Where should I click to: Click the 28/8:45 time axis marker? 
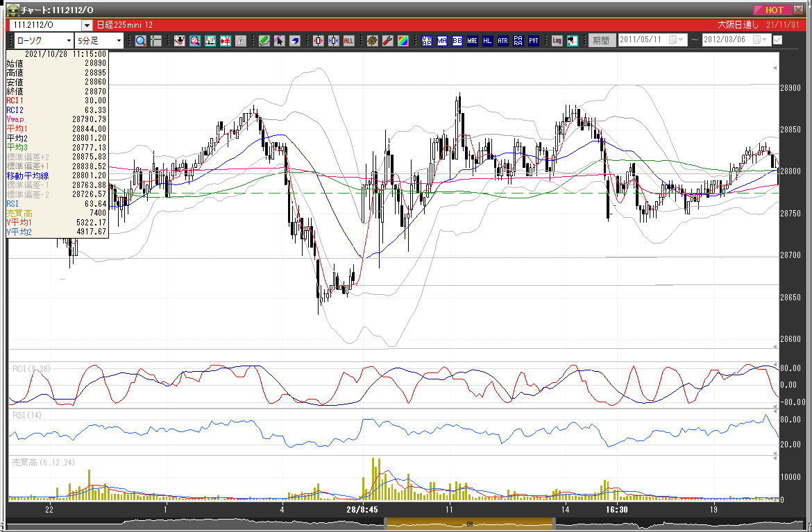(x=362, y=510)
